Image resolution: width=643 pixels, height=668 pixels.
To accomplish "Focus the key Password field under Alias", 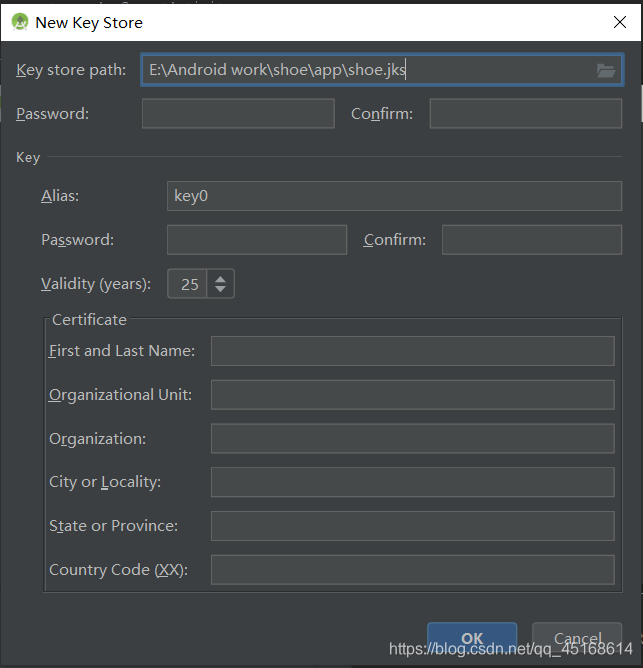I will pyautogui.click(x=257, y=240).
